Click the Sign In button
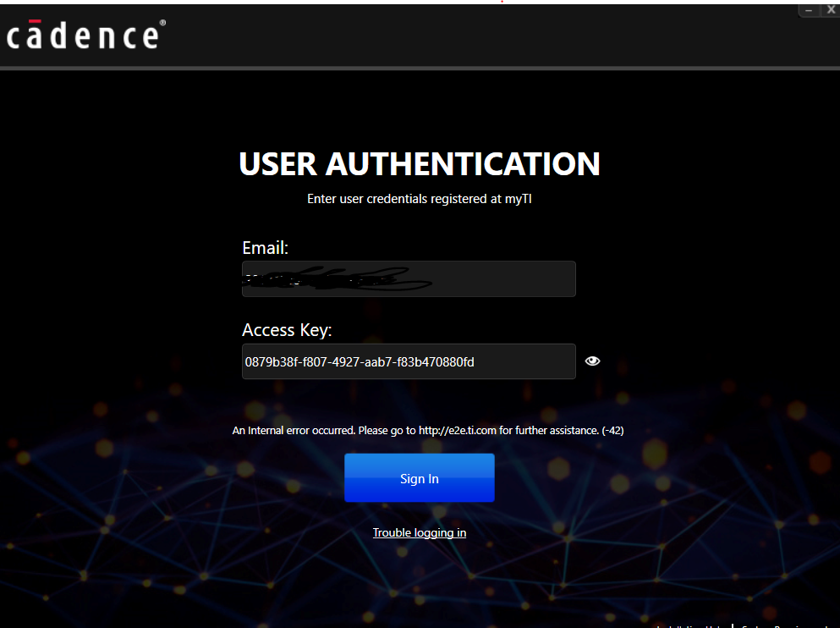 coord(419,478)
